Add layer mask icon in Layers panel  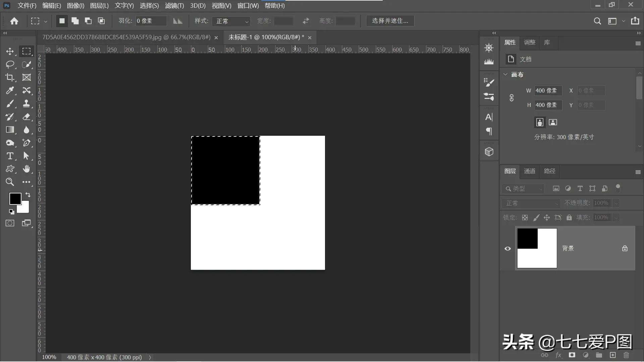click(572, 355)
